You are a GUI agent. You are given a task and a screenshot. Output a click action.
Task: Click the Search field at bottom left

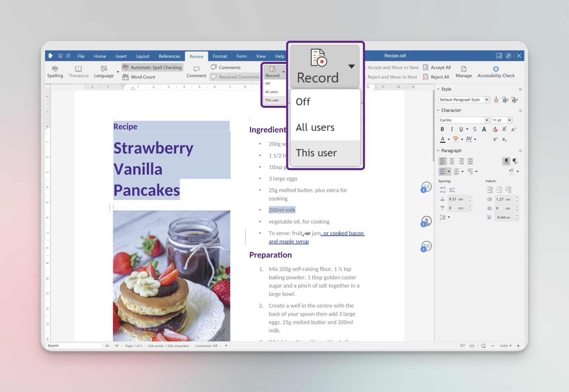tap(74, 345)
